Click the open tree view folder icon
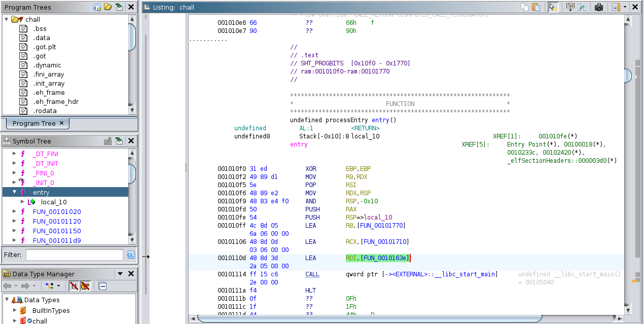Viewport: 644px width, 324px height. point(108,7)
